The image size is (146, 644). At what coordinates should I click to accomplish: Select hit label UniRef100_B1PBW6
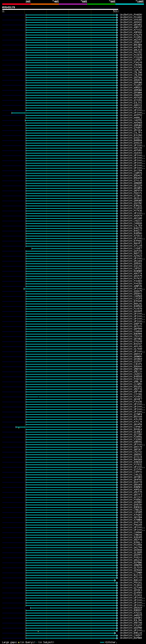(x=131, y=562)
